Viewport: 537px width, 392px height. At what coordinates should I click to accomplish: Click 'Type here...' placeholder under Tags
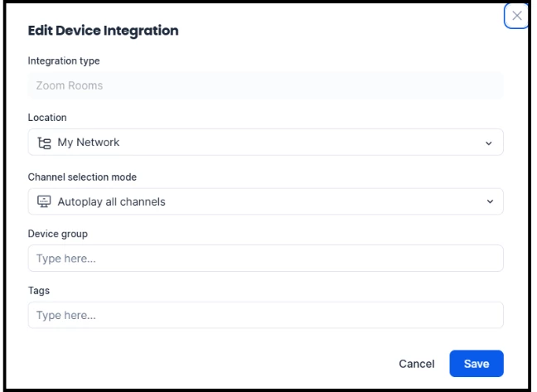point(66,315)
